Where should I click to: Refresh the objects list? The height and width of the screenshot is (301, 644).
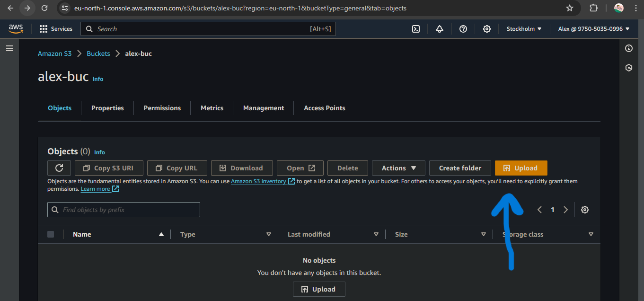[x=59, y=168]
